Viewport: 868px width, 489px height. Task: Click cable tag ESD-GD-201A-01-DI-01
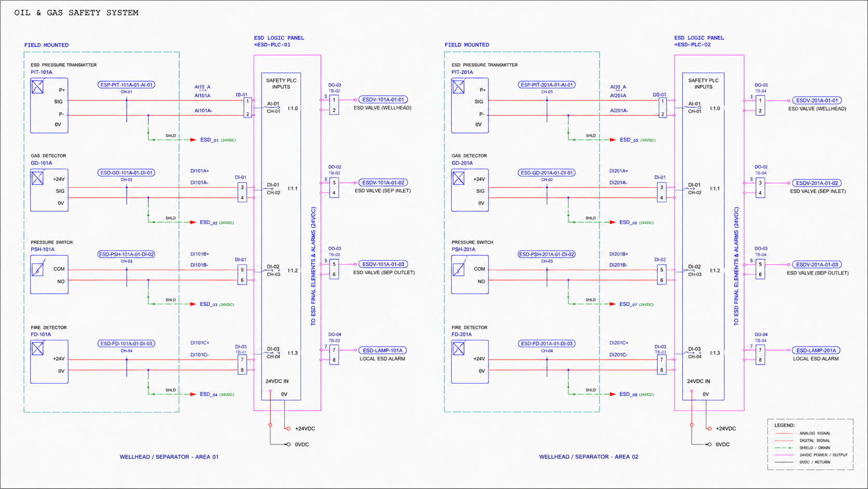point(547,173)
